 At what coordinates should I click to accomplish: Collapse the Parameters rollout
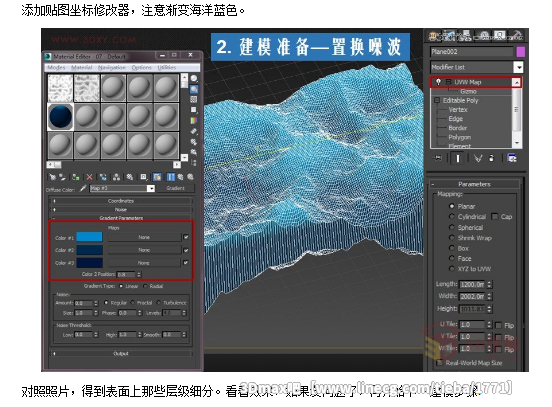point(474,184)
